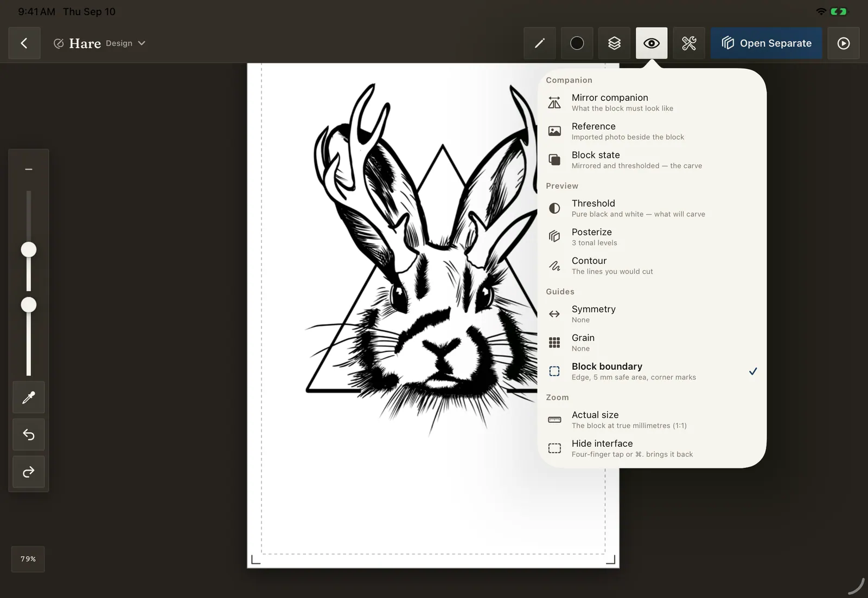868x598 pixels.
Task: Click the Thu Sep 10 date
Action: click(89, 11)
